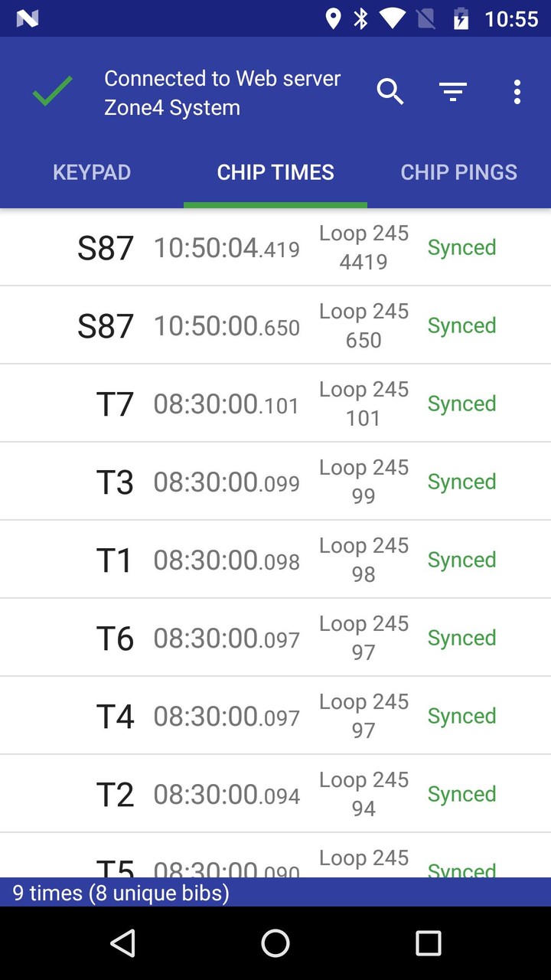
Task: Open the three-dot overflow menu
Action: 517,92
